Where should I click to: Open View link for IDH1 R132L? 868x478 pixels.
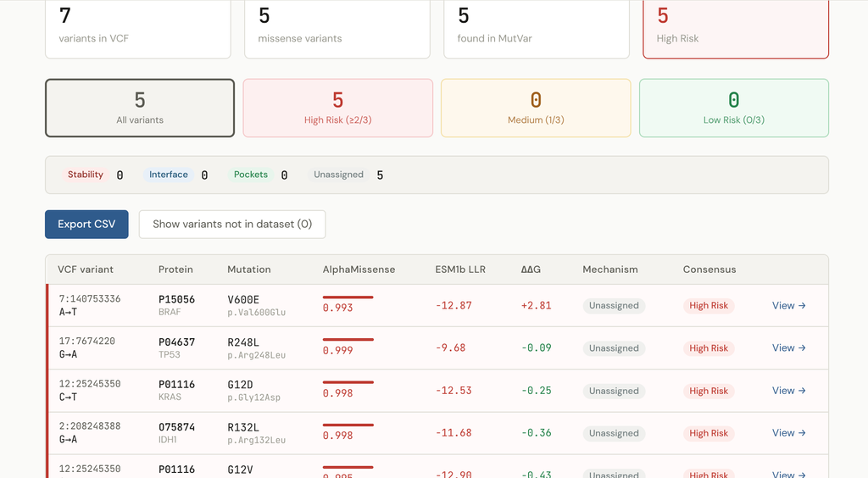click(788, 433)
